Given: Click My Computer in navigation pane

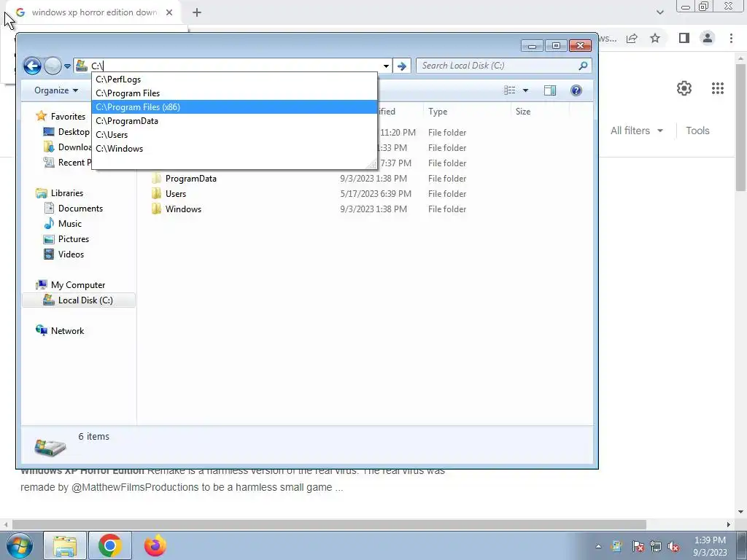Looking at the screenshot, I should [x=77, y=285].
